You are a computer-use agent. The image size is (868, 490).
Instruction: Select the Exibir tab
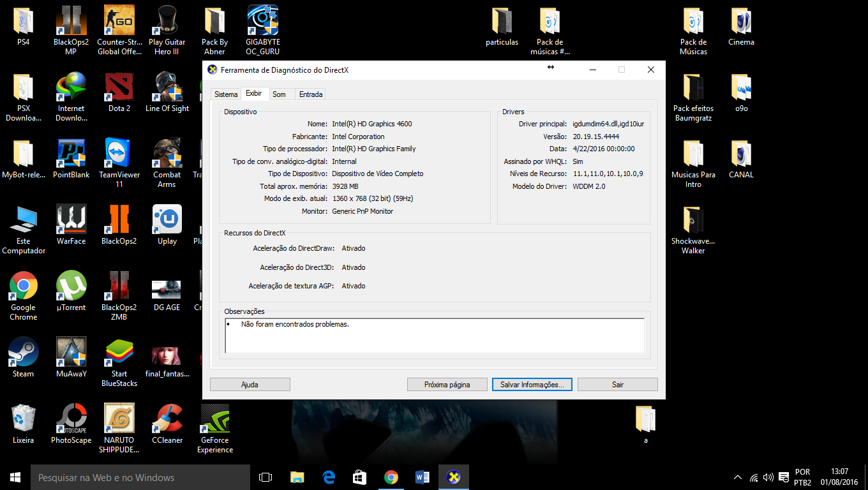coord(254,93)
